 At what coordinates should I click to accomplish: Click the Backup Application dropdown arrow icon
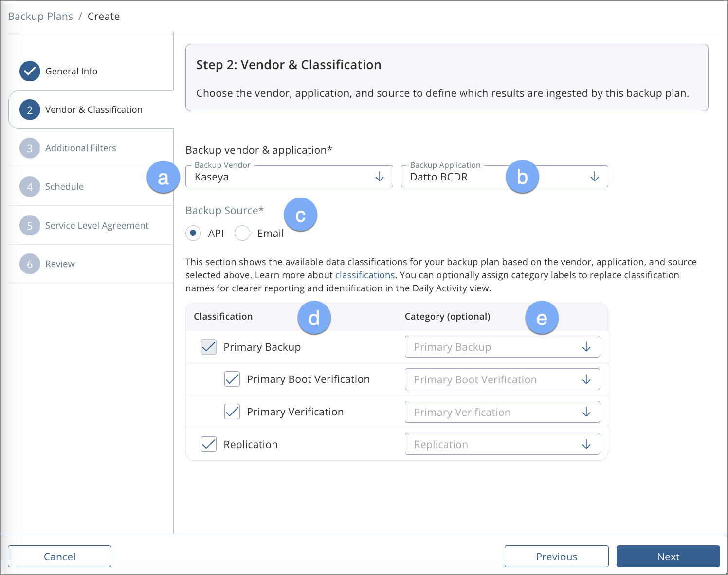(595, 177)
